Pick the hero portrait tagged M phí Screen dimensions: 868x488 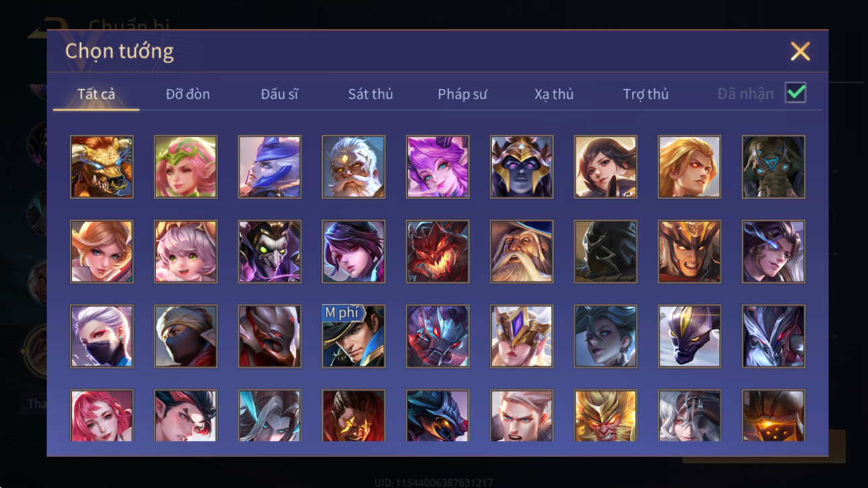point(353,337)
